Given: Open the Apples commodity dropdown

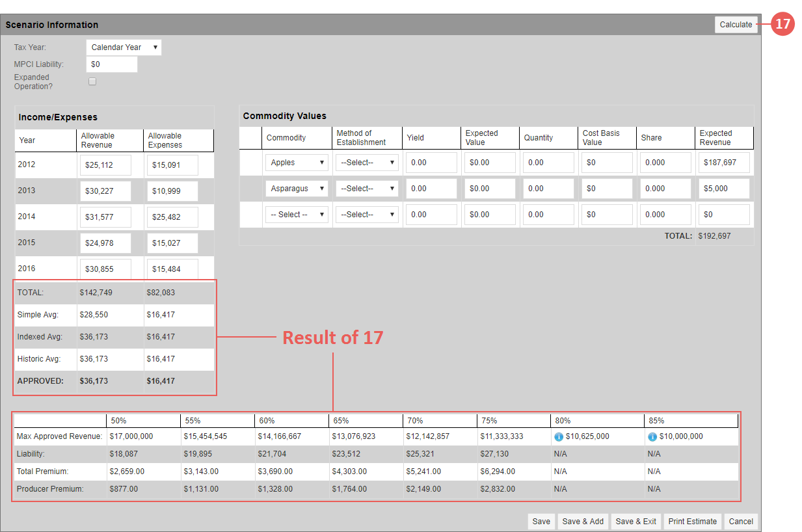Looking at the screenshot, I should point(297,162).
